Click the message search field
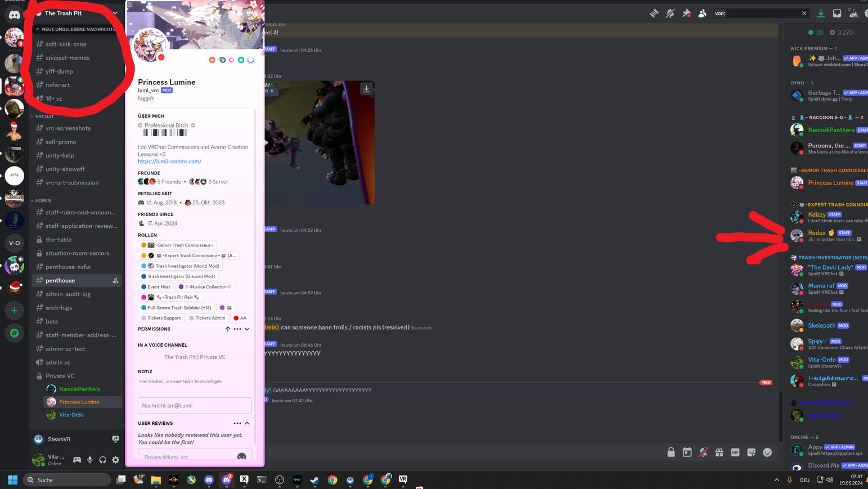 click(x=756, y=14)
